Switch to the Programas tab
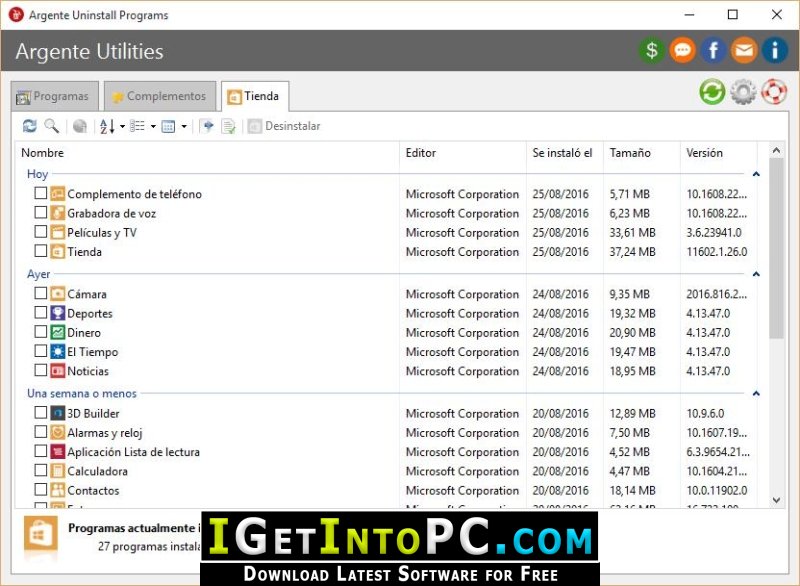800x586 pixels. click(55, 96)
